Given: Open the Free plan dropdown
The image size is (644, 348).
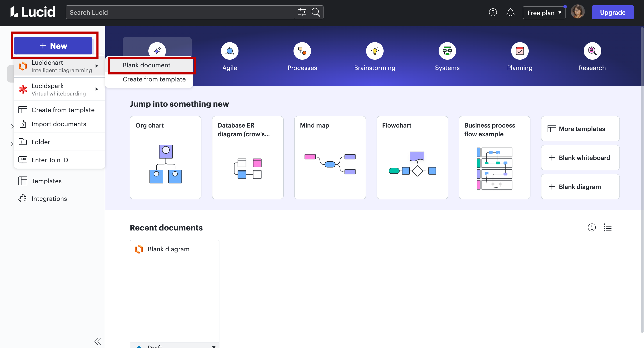Looking at the screenshot, I should (544, 12).
